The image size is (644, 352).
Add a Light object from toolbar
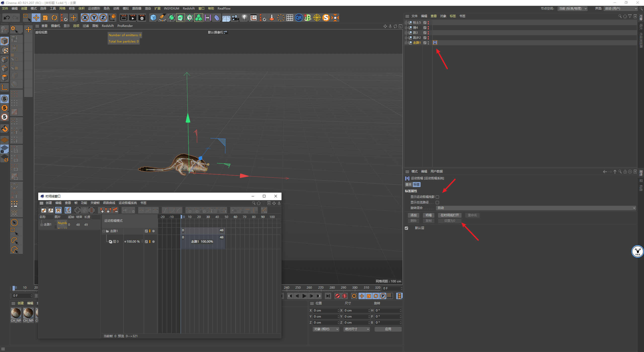coord(244,18)
